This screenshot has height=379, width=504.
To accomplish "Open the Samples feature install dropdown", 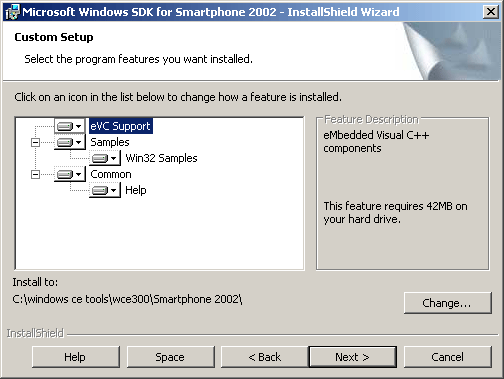I will coord(69,142).
